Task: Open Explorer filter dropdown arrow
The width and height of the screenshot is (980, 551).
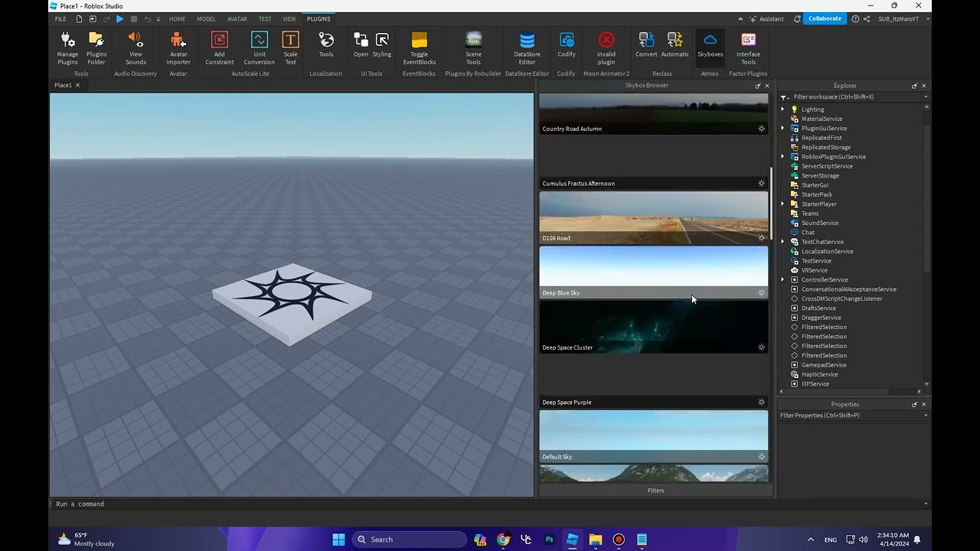Action: 926,97
